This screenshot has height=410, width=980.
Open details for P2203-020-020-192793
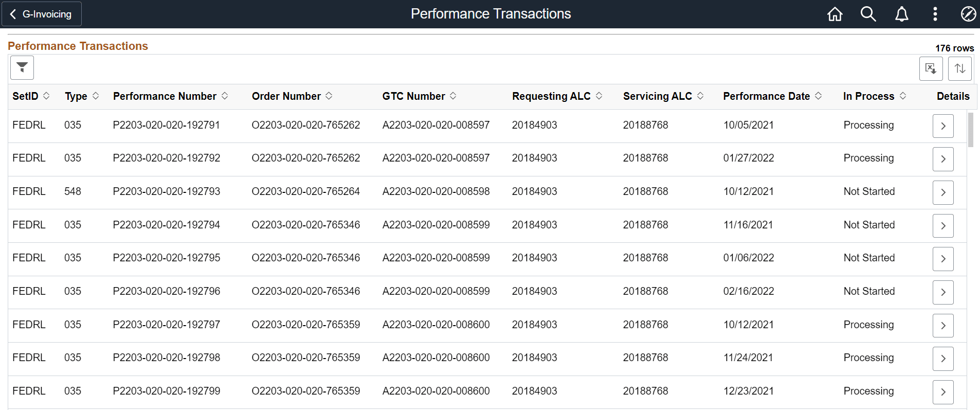click(943, 192)
